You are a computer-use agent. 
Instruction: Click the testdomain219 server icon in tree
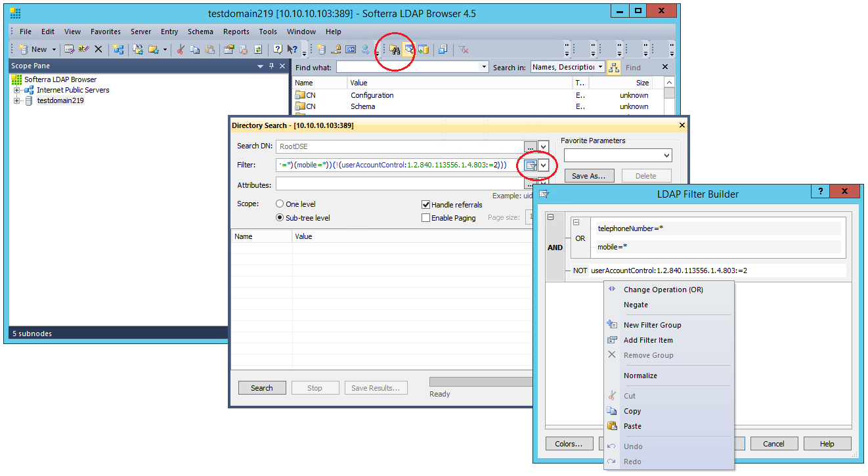point(29,100)
